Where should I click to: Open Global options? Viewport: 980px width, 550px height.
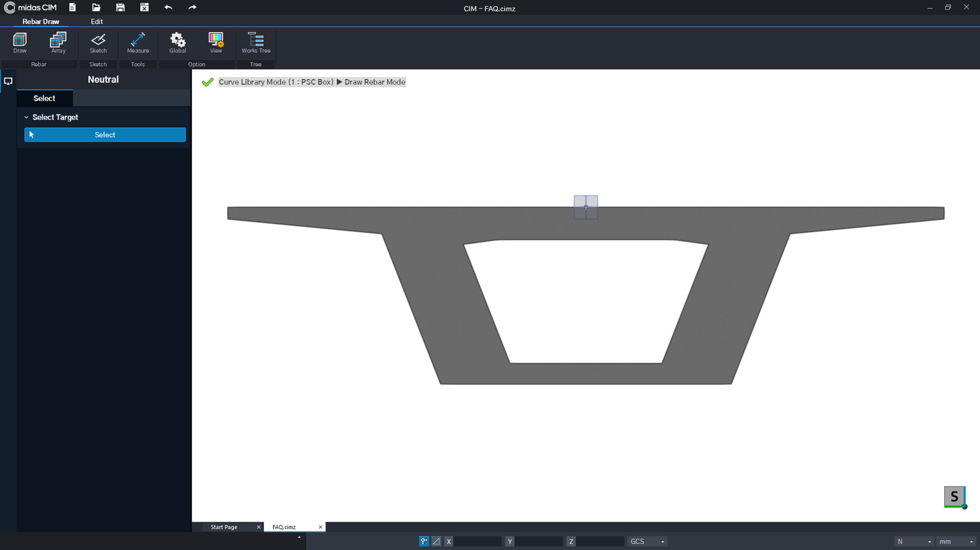177,43
